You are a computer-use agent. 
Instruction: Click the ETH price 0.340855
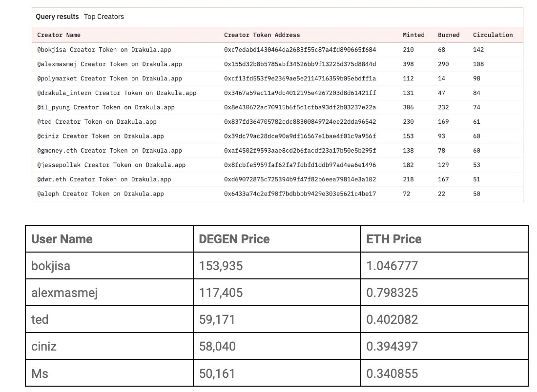pos(392,373)
